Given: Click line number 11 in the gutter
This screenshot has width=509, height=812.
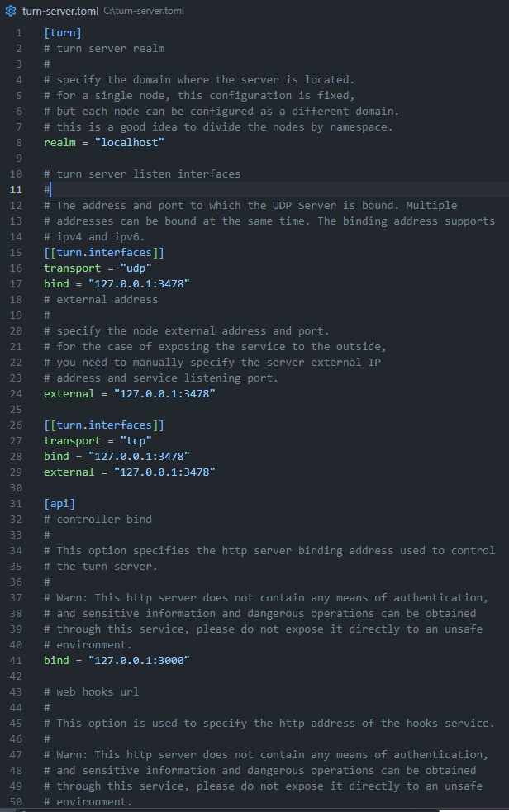Looking at the screenshot, I should click(16, 189).
